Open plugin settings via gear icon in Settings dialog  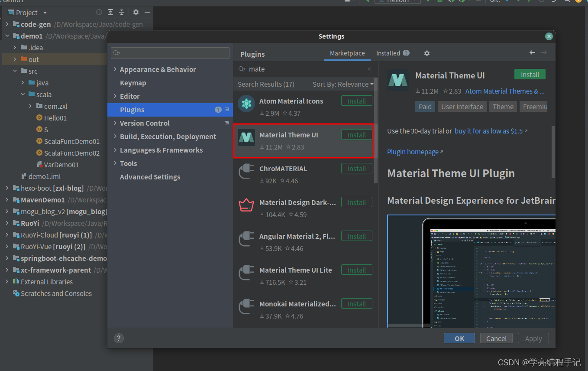tap(426, 53)
